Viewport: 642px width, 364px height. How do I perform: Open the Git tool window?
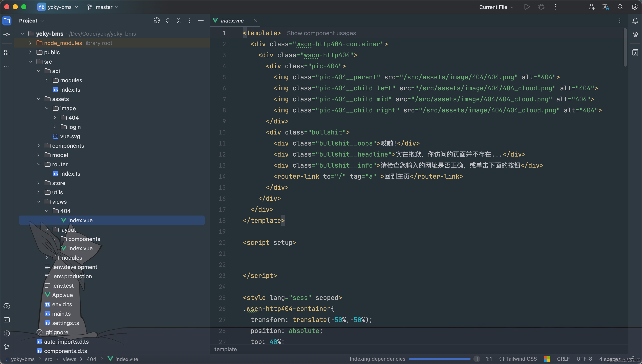pos(7,347)
